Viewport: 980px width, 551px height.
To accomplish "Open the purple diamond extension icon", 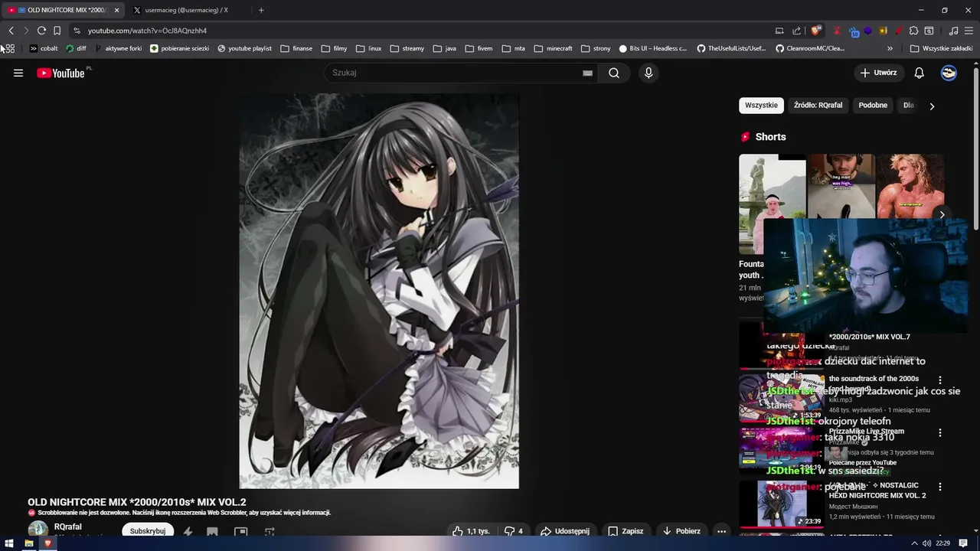I will click(x=867, y=31).
